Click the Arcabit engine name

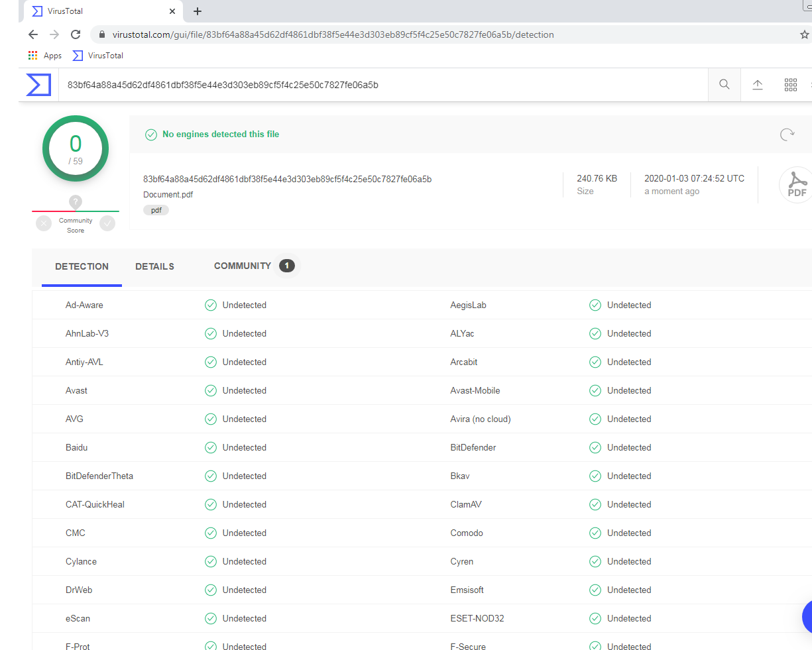[464, 362]
